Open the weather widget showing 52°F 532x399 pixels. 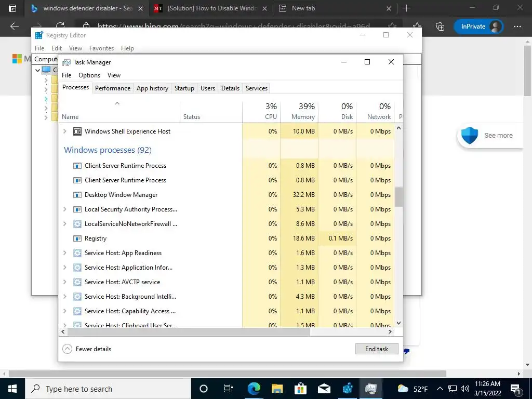(412, 389)
